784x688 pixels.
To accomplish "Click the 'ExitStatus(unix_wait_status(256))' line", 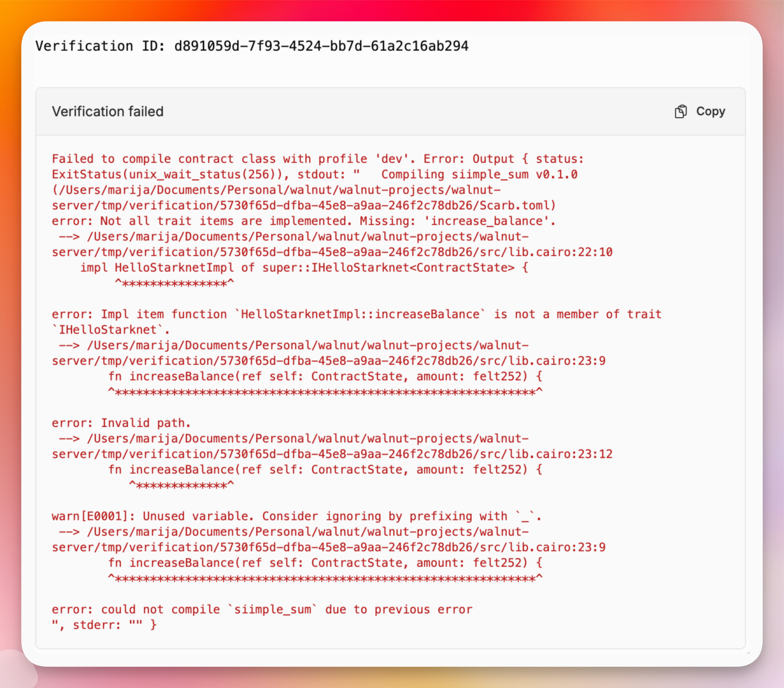I will click(315, 174).
